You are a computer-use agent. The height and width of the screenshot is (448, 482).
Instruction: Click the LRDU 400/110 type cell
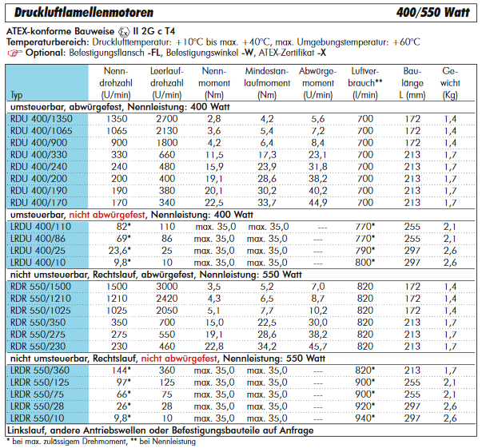coord(40,227)
